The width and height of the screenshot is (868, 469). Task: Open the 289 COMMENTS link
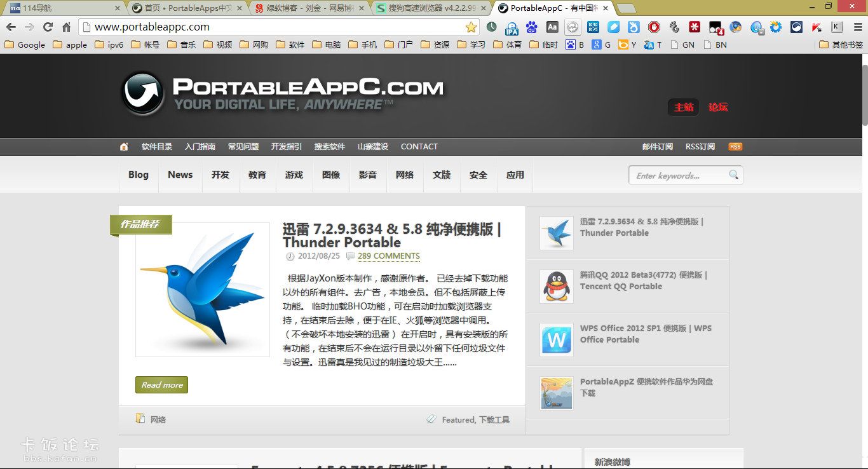tap(388, 257)
